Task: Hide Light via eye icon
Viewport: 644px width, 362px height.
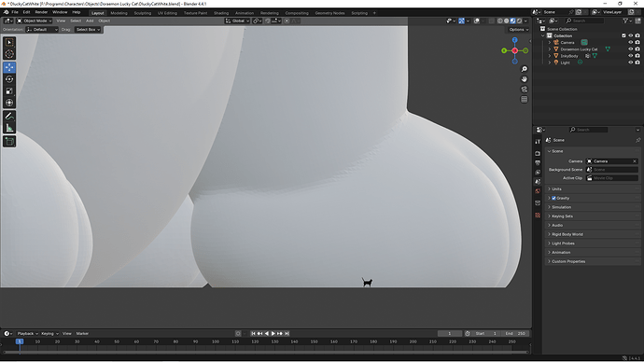Action: coord(630,63)
